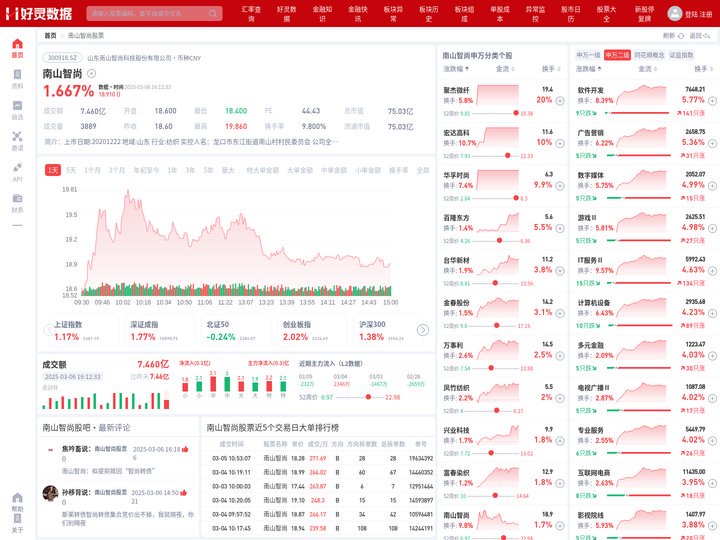Add 金春股份 with its plus icon
720x540 pixels.
pyautogui.click(x=560, y=313)
